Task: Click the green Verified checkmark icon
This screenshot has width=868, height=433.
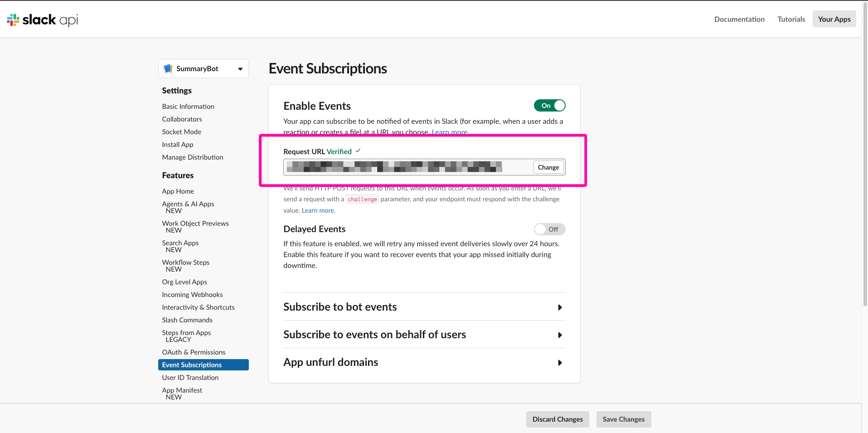Action: click(x=358, y=151)
